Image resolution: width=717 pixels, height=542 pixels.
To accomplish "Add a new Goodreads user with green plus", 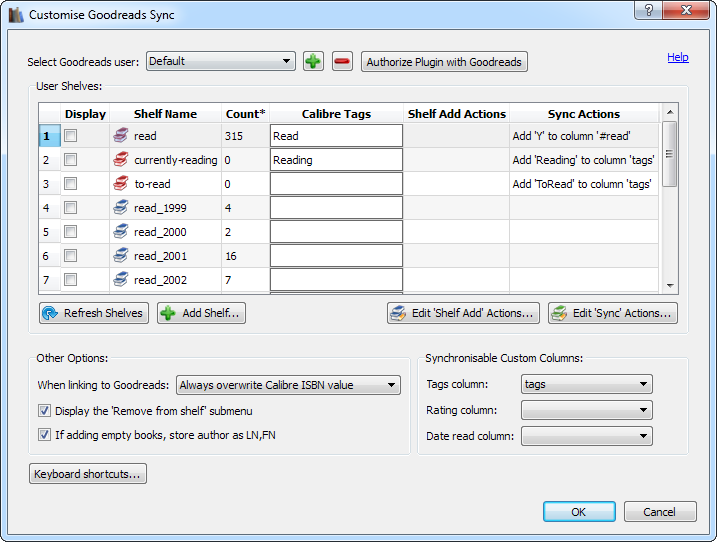I will click(313, 61).
